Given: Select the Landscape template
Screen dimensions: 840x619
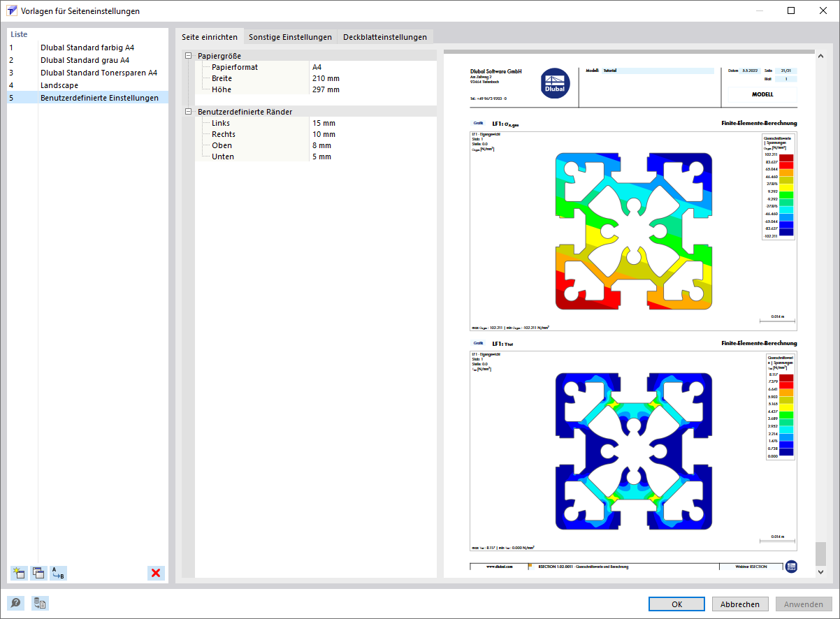Looking at the screenshot, I should pyautogui.click(x=88, y=85).
